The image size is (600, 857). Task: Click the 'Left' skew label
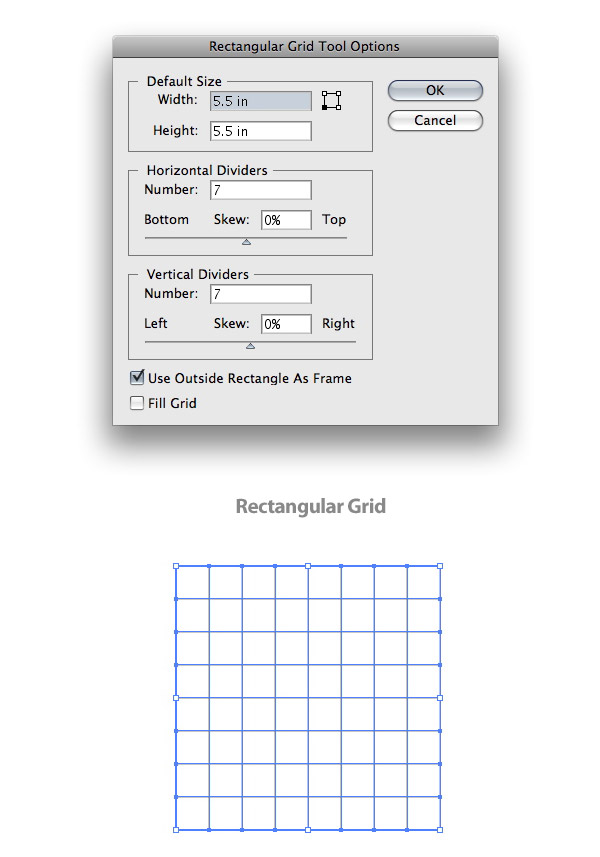[156, 324]
